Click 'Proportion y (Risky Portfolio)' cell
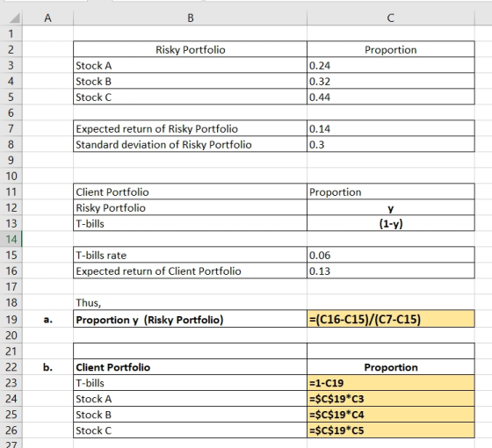This screenshot has height=448, width=492. coord(190,319)
